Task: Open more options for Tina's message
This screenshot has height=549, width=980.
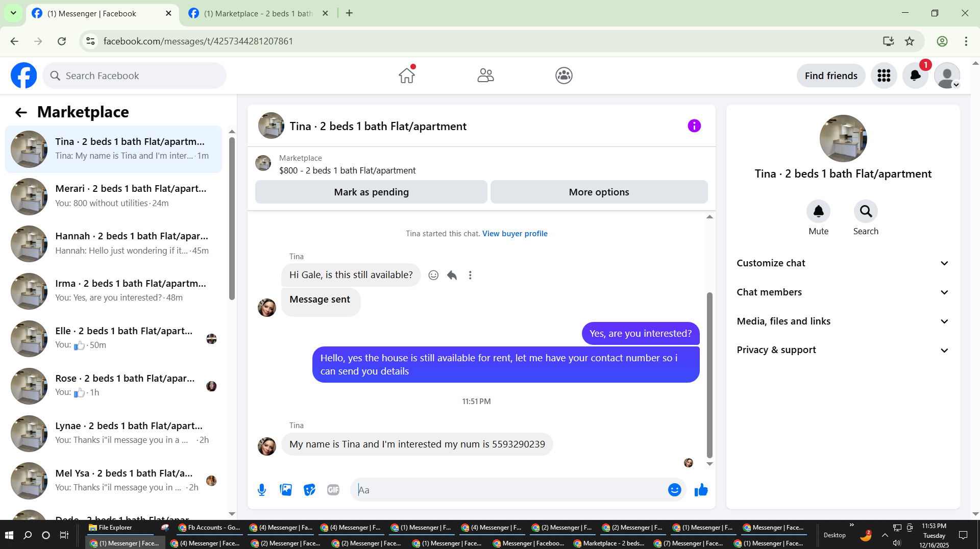Action: pos(470,275)
